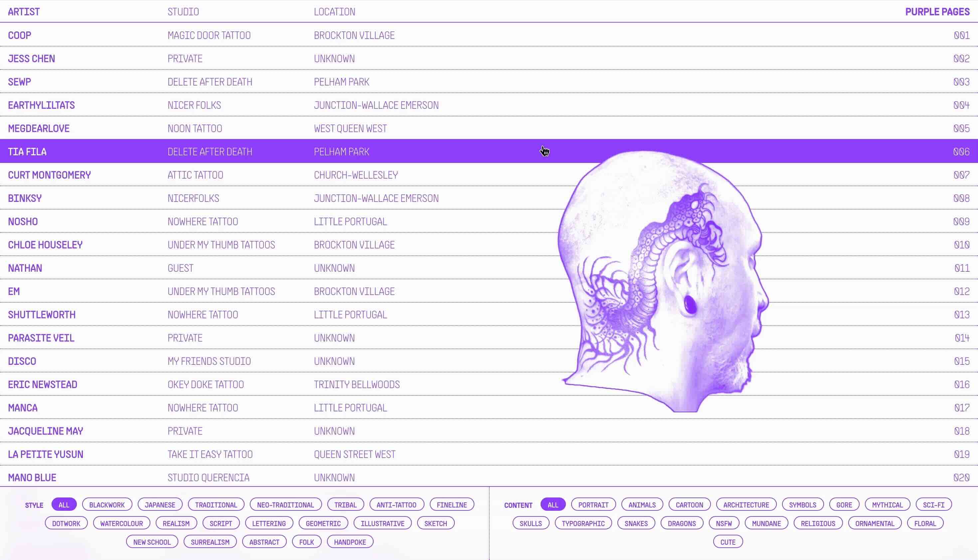The width and height of the screenshot is (978, 560).
Task: Filter style by Lettering
Action: pos(269,523)
